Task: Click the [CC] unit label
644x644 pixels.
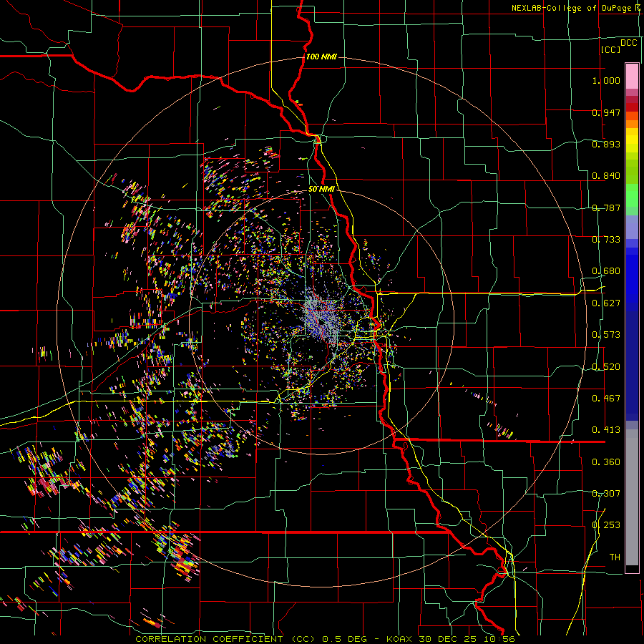Action: click(610, 49)
